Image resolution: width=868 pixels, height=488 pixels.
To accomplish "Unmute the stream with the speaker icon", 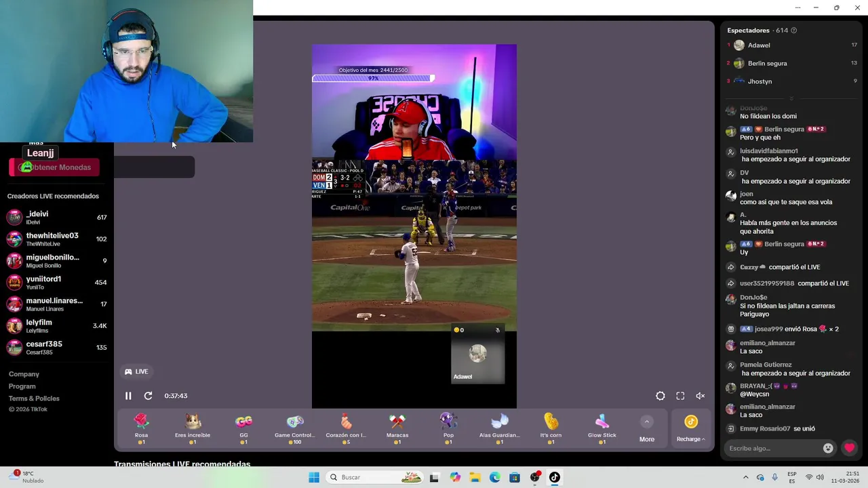I will [x=701, y=396].
